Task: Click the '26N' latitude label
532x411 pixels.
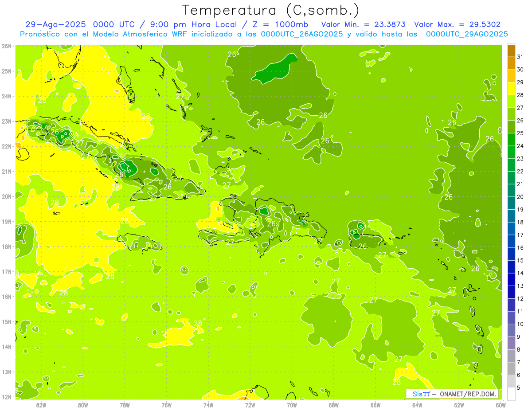Action: [x=7, y=46]
